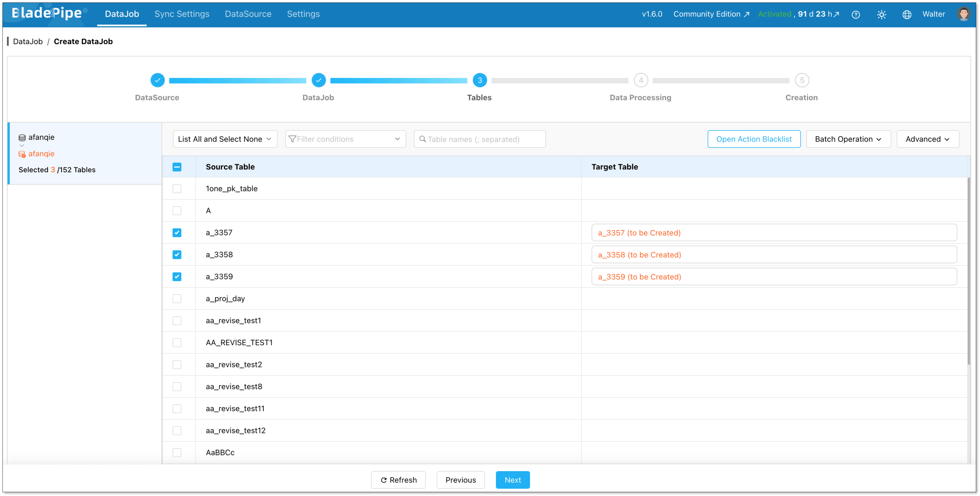Click step 3 Tables circle
The image size is (980, 496).
click(480, 80)
